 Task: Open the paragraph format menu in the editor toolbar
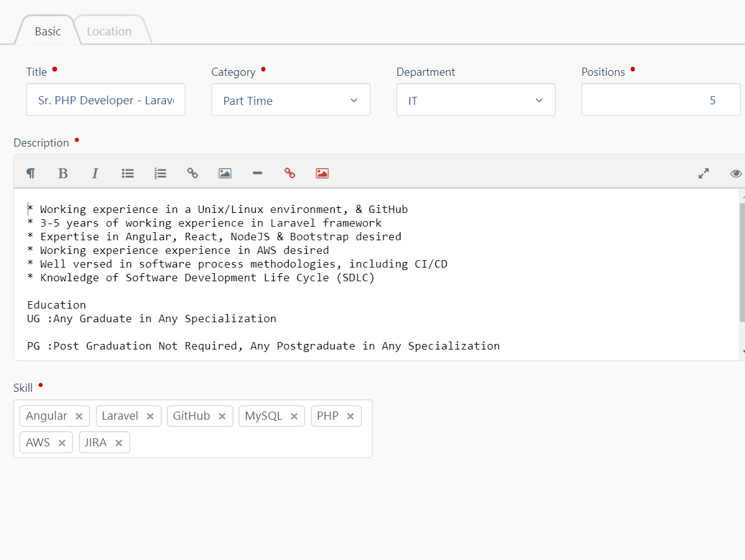pos(30,173)
